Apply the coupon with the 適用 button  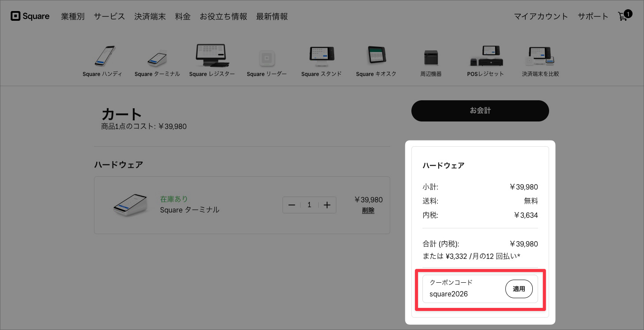pyautogui.click(x=519, y=288)
